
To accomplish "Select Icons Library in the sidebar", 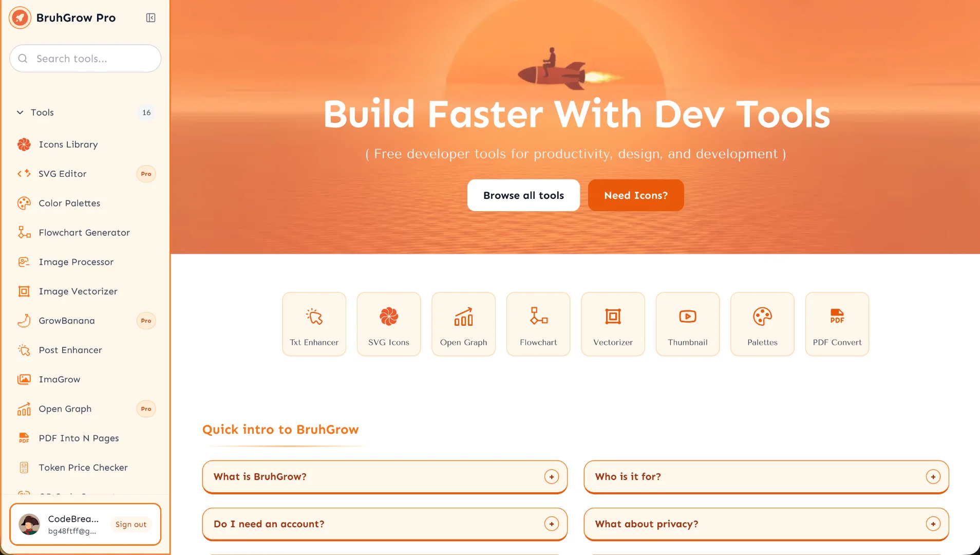I will tap(68, 144).
